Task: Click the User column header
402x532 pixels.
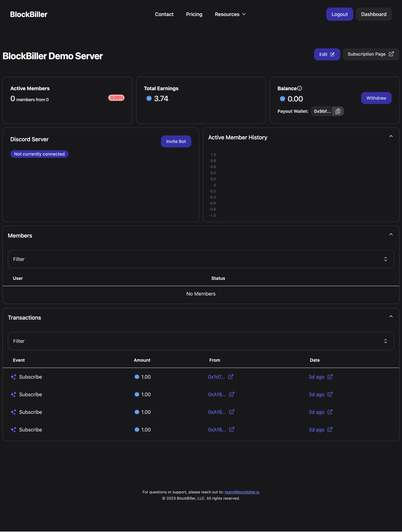Action: (18, 278)
